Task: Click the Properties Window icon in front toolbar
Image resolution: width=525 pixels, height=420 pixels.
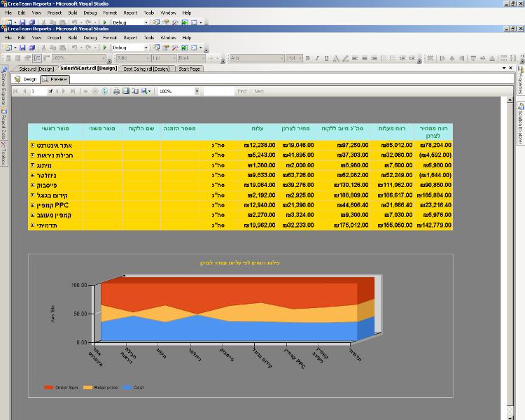Action: 165,48
